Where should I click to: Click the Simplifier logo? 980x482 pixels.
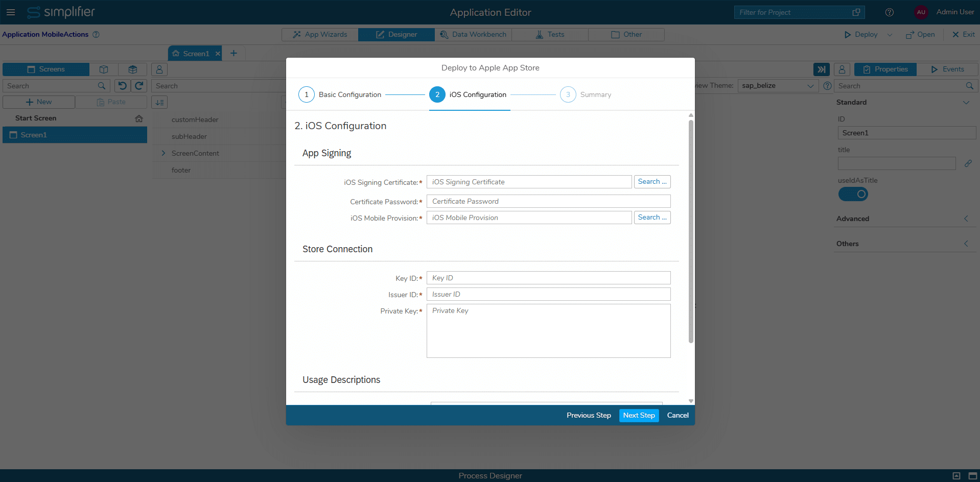click(x=61, y=12)
